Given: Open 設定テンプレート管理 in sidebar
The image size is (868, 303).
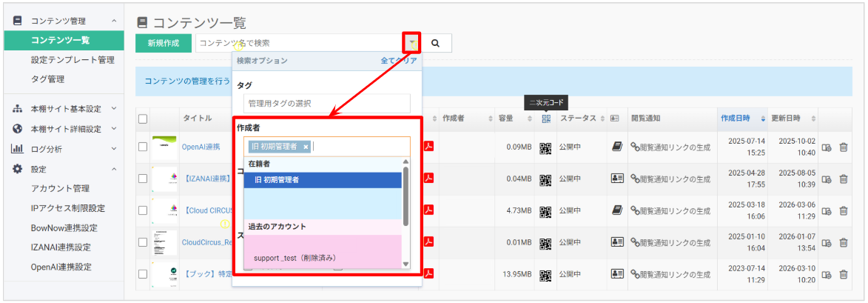Looking at the screenshot, I should pos(73,60).
